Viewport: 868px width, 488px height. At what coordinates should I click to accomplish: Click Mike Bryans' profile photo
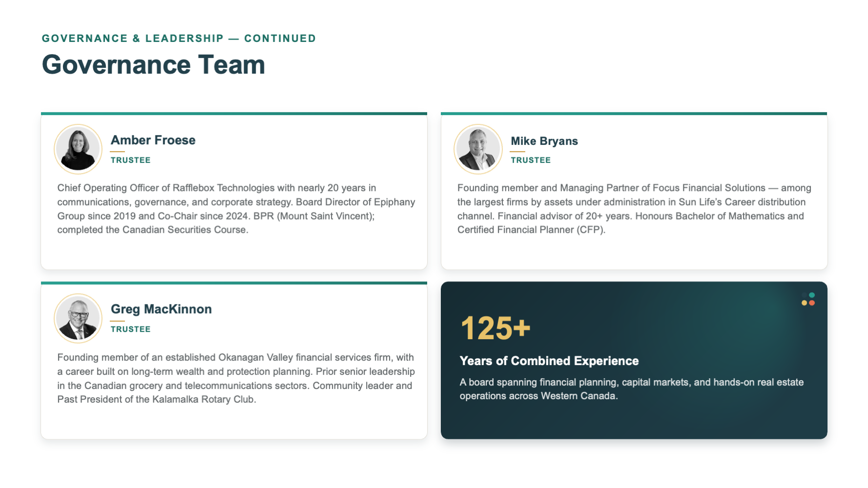478,149
